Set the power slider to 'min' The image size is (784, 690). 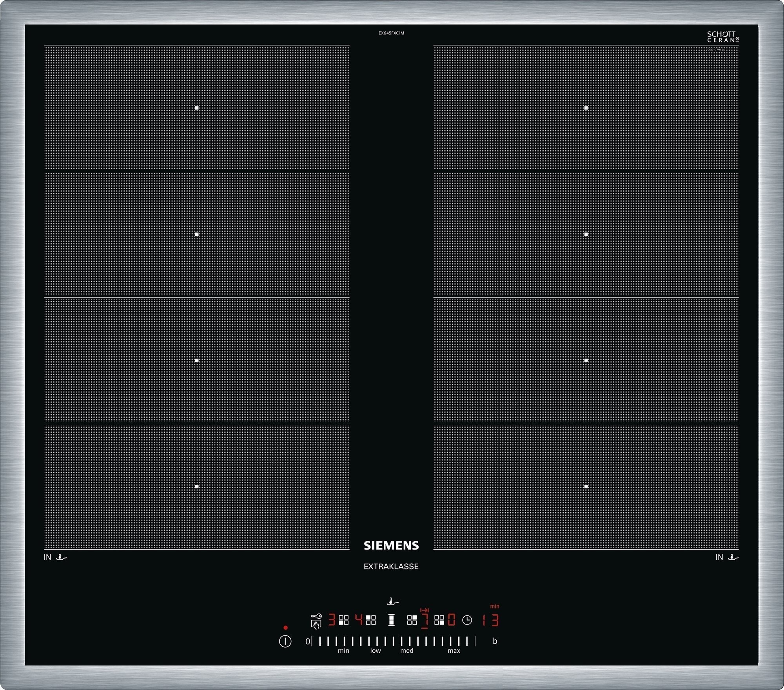click(x=343, y=651)
